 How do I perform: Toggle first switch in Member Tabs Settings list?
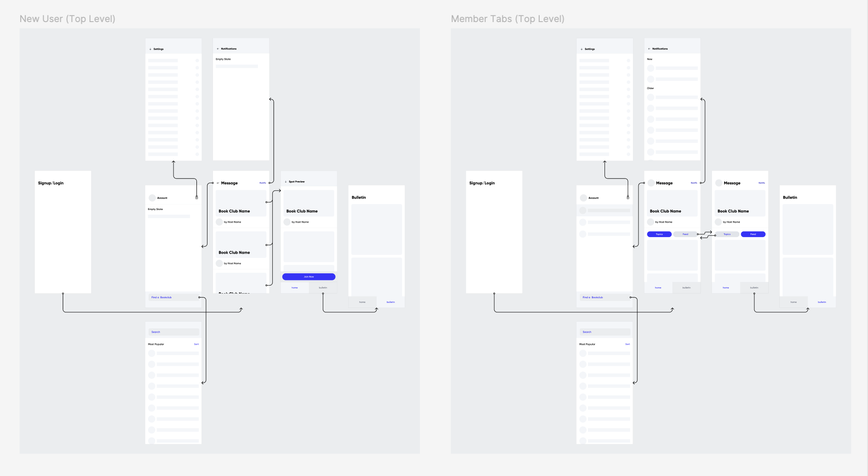(x=628, y=61)
